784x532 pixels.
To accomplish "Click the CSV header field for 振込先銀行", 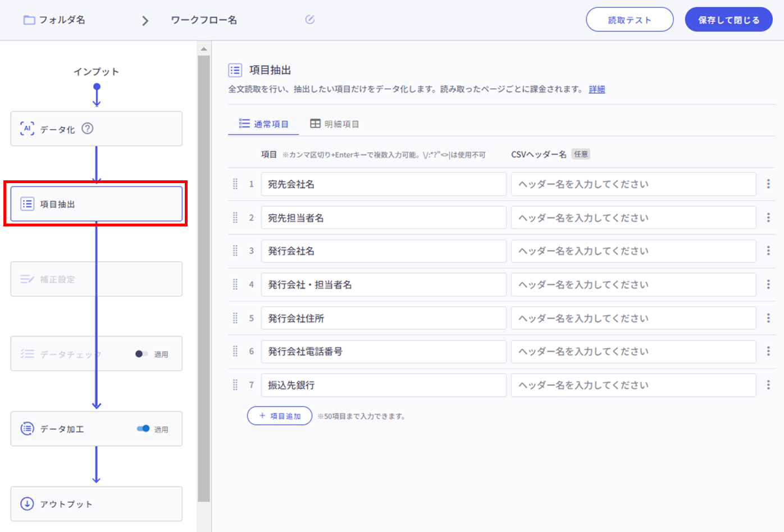I will pos(633,385).
